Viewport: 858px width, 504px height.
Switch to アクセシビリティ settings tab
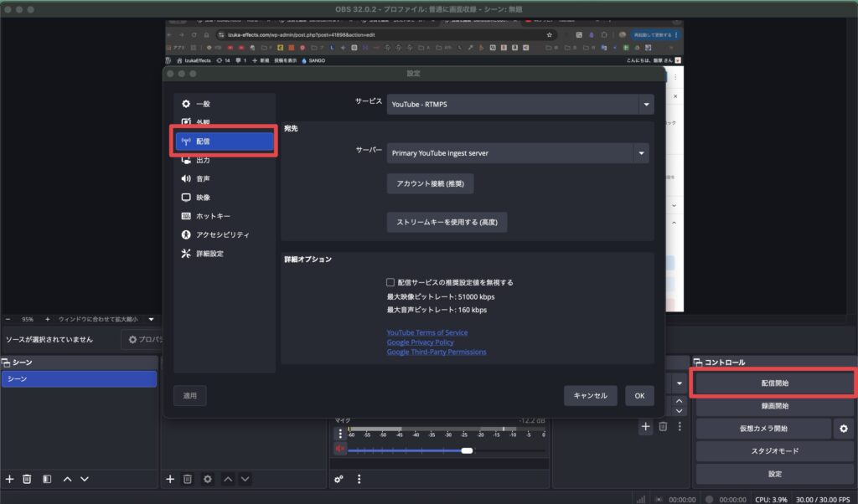pyautogui.click(x=222, y=235)
